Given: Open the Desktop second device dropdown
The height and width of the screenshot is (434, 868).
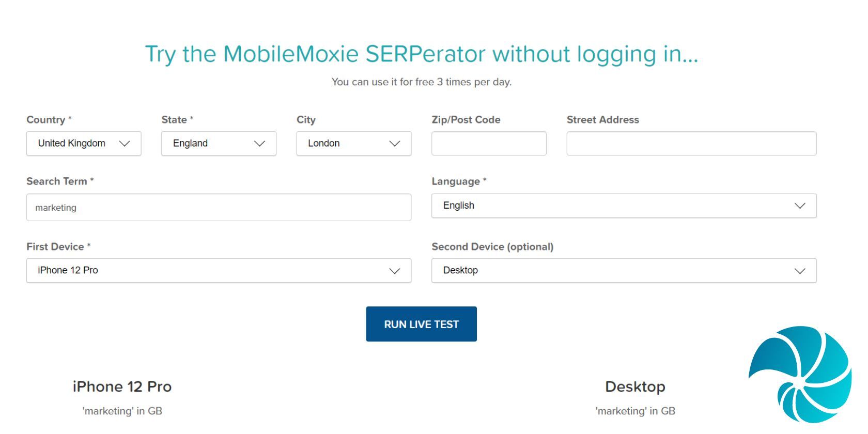Looking at the screenshot, I should (x=610, y=271).
